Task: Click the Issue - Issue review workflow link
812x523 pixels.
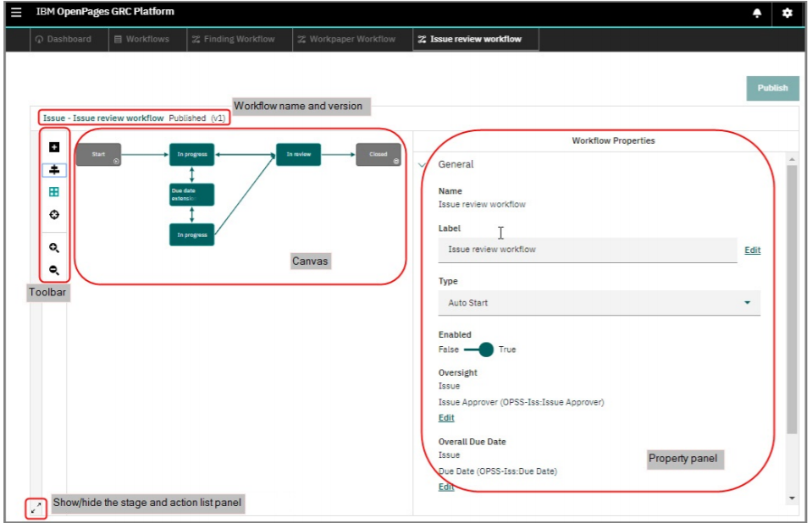Action: (x=103, y=118)
